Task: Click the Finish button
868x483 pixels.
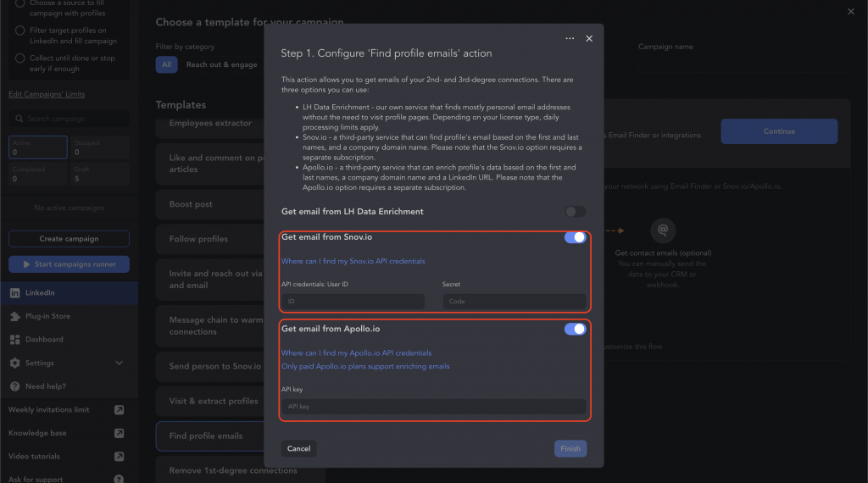Action: click(x=570, y=449)
